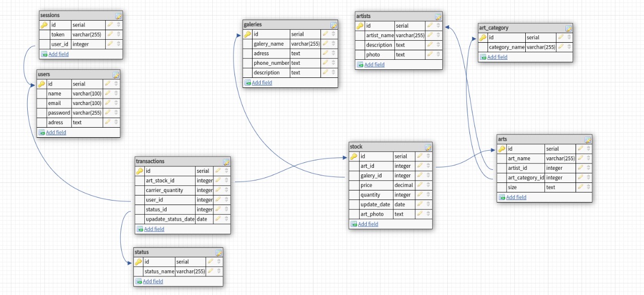Open the status table settings icon
Image resolution: width=644 pixels, height=295 pixels.
point(218,252)
